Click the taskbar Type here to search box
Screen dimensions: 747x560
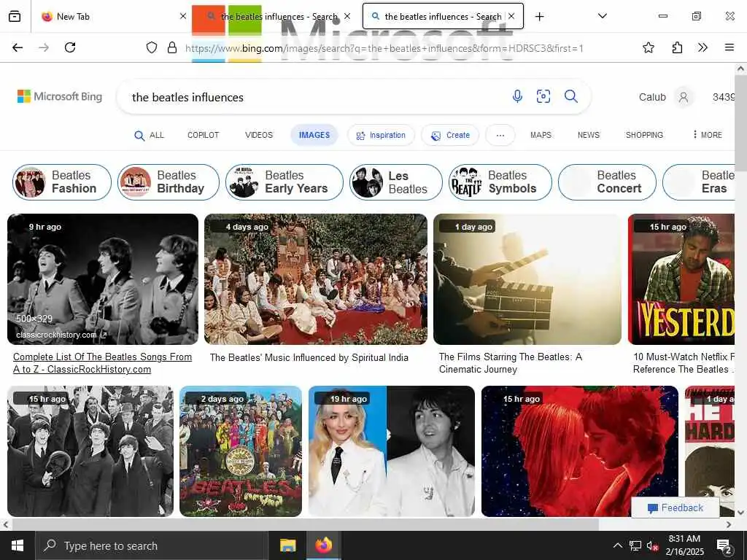click(x=152, y=545)
